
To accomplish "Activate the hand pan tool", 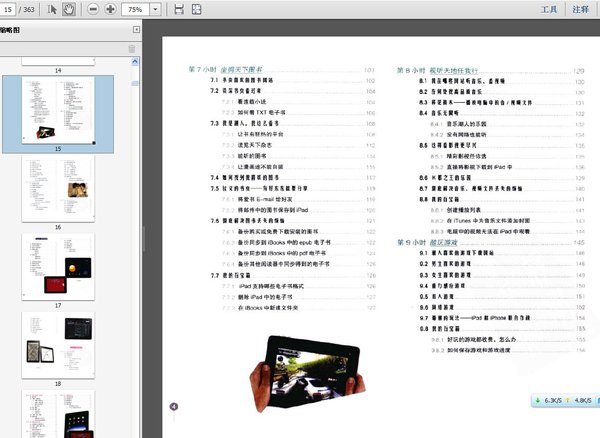I will 69,9.
